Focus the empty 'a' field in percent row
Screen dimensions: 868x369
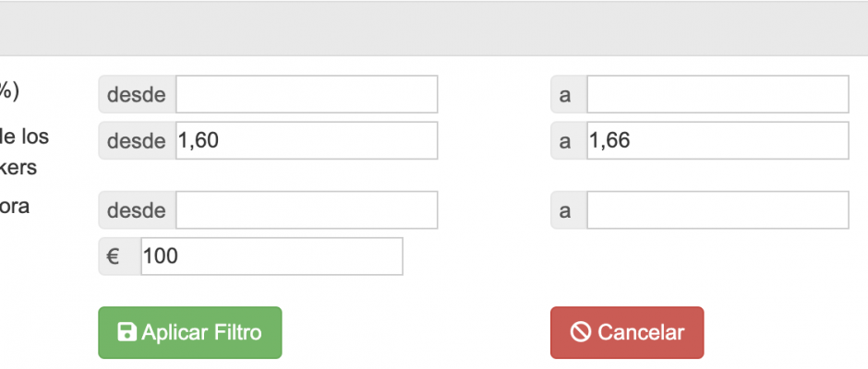[717, 94]
